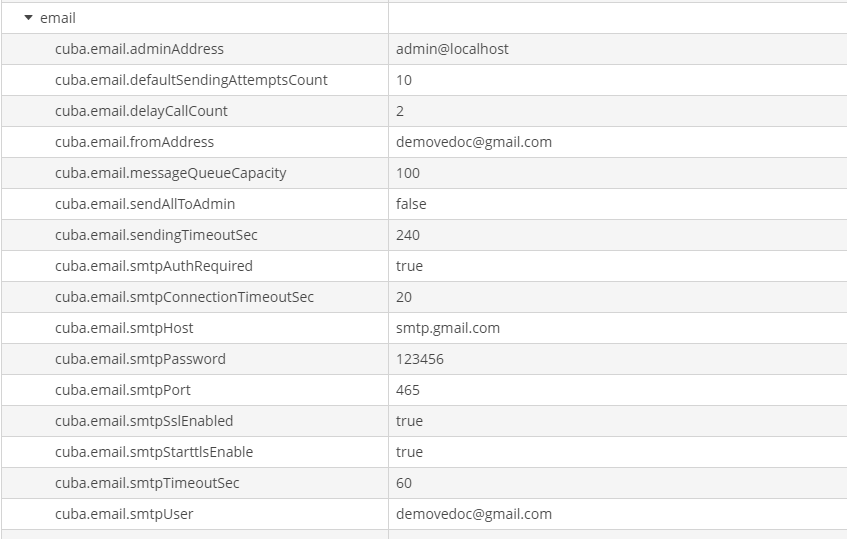
Task: Select cuba.email.delayCallCount property
Action: pyautogui.click(x=141, y=111)
